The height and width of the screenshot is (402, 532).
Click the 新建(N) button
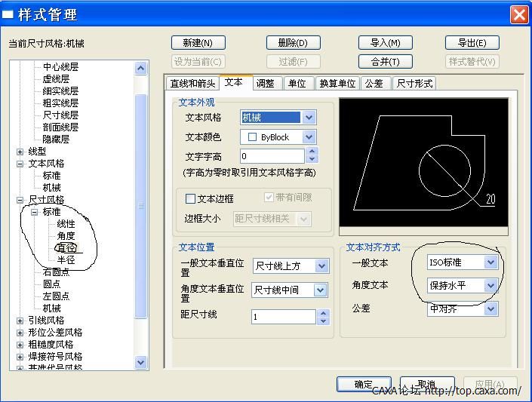198,43
